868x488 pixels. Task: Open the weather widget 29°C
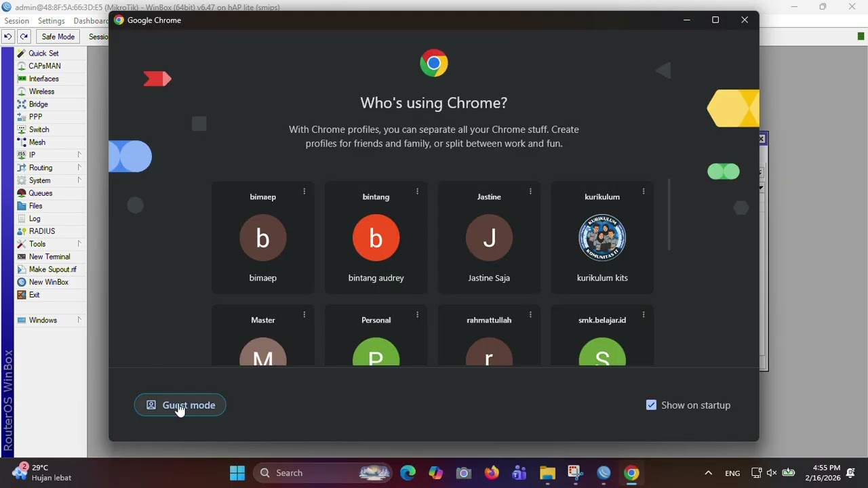(42, 472)
